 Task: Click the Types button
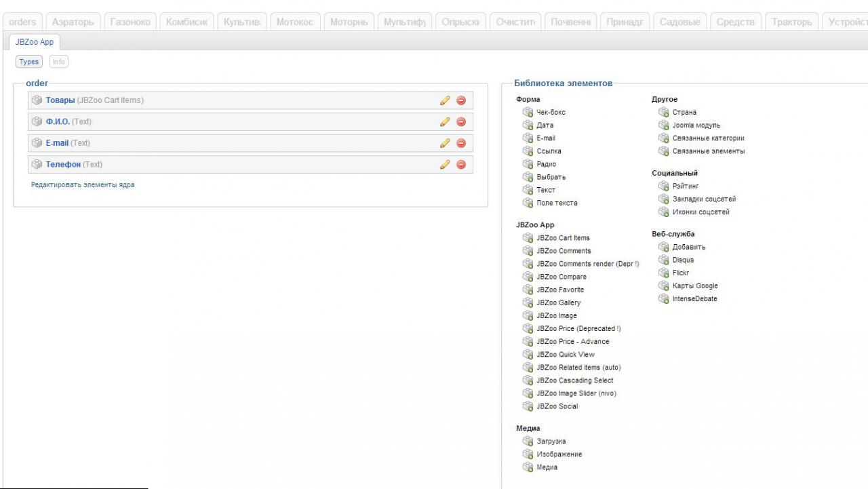(x=29, y=62)
